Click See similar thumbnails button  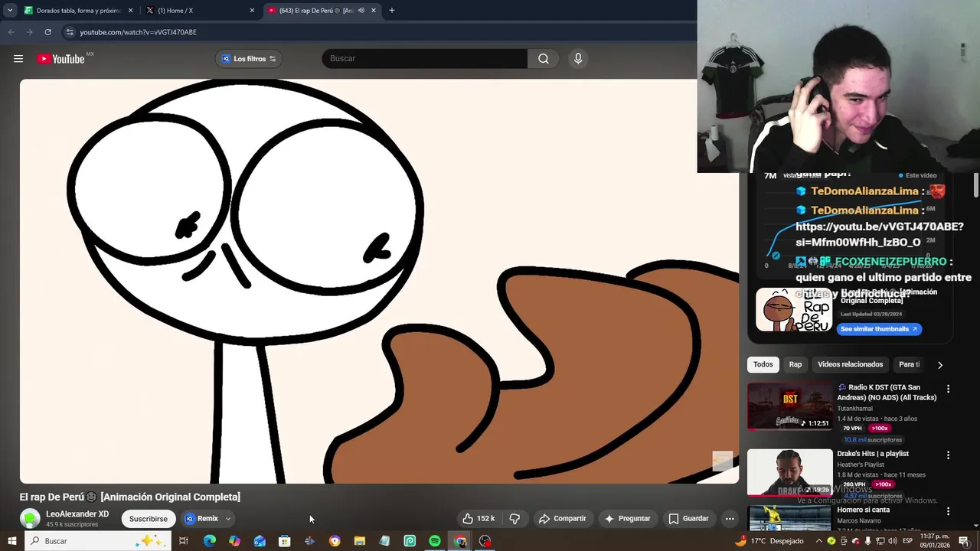coord(879,329)
